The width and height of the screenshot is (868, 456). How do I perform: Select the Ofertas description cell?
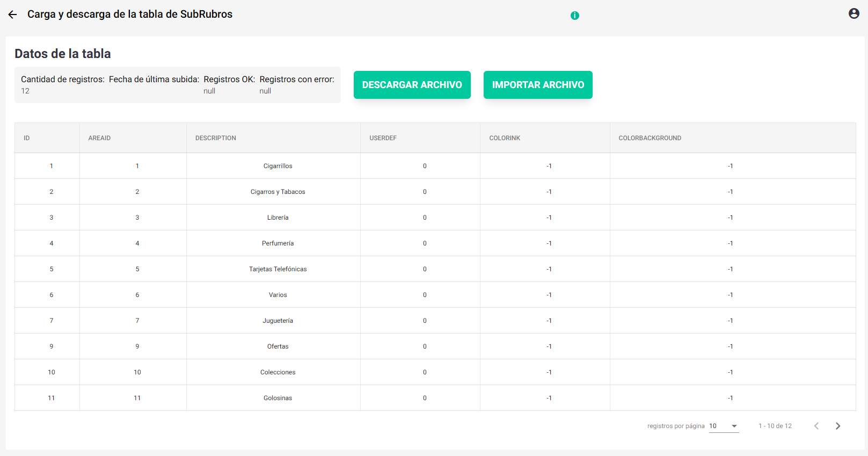tap(273, 346)
